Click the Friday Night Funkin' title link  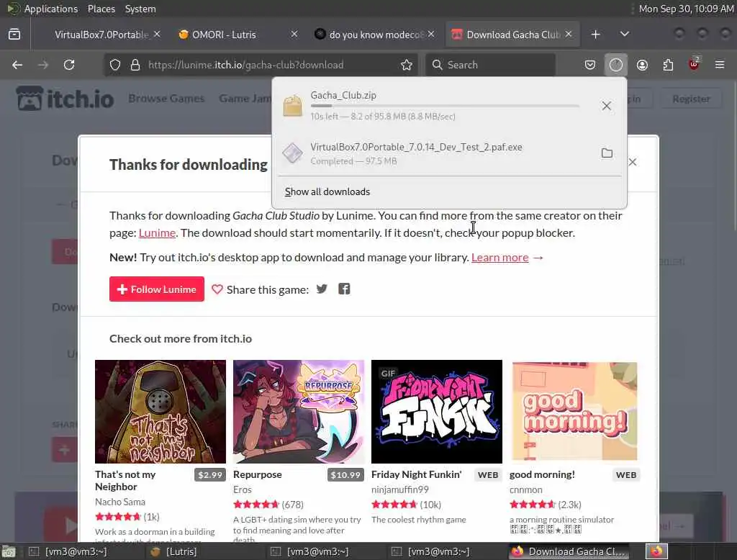(x=417, y=474)
